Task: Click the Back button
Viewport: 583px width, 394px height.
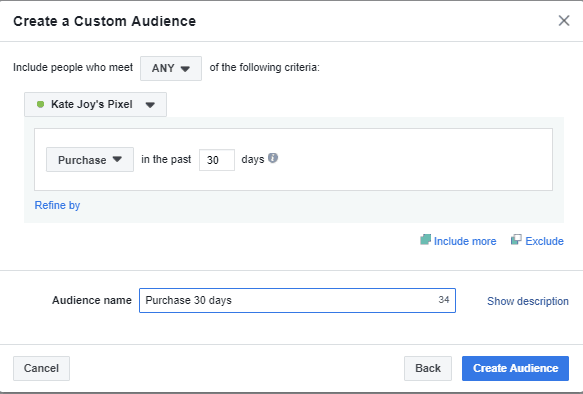Action: 428,368
